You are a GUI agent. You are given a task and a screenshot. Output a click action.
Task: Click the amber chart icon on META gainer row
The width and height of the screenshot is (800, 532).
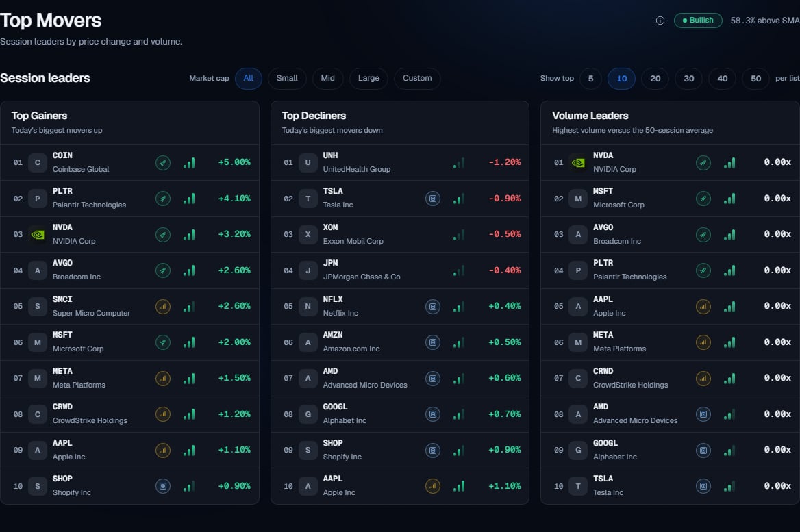163,379
